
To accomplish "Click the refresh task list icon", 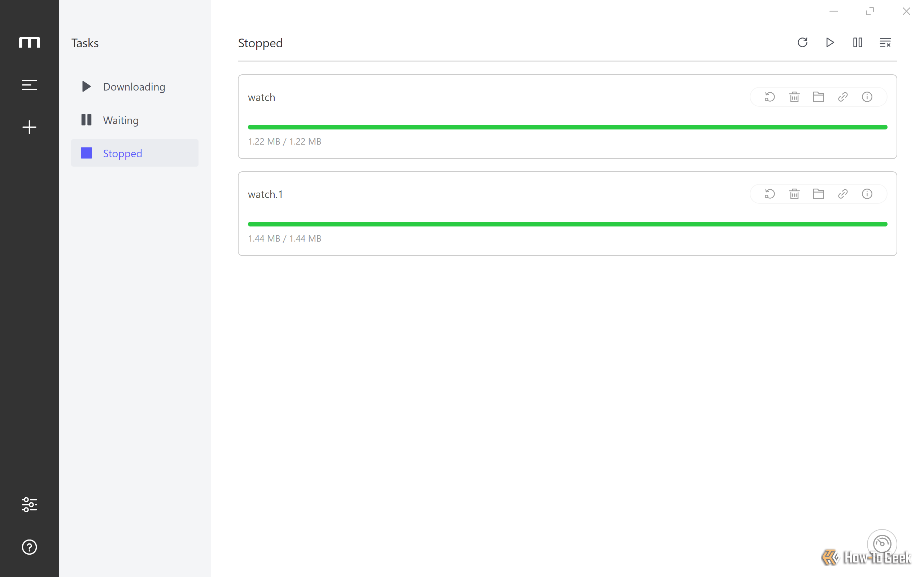I will (802, 42).
